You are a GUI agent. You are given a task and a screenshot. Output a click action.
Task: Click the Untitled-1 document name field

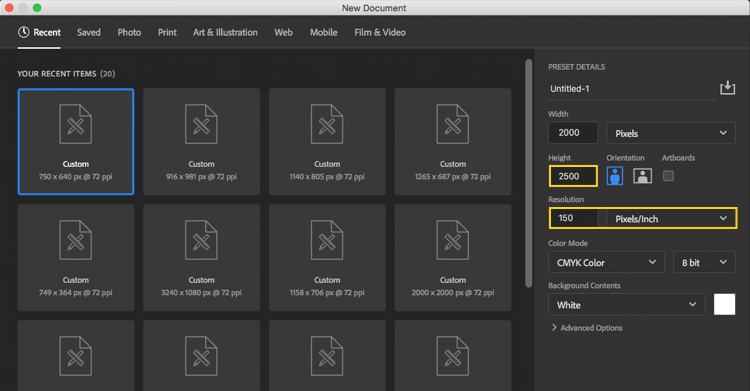631,89
